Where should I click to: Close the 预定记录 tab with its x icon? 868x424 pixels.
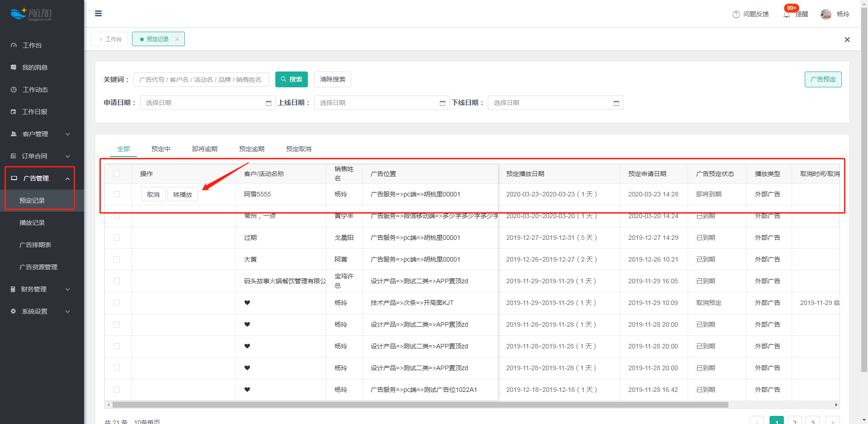pyautogui.click(x=177, y=39)
